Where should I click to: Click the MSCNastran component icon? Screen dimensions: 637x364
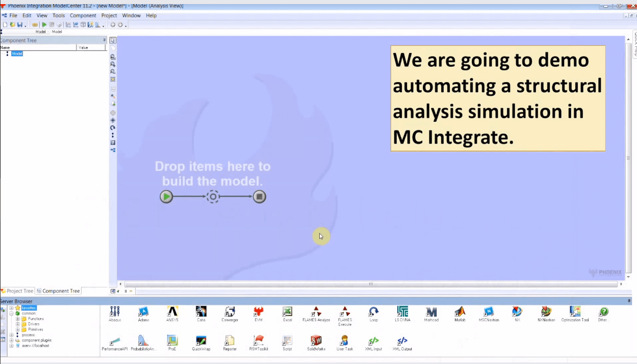point(489,311)
